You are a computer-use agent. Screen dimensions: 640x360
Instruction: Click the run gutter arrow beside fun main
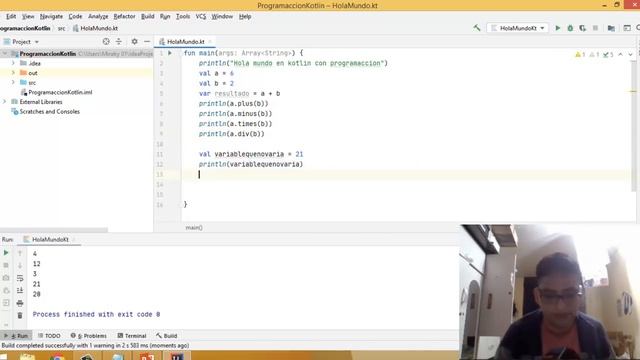[170, 53]
